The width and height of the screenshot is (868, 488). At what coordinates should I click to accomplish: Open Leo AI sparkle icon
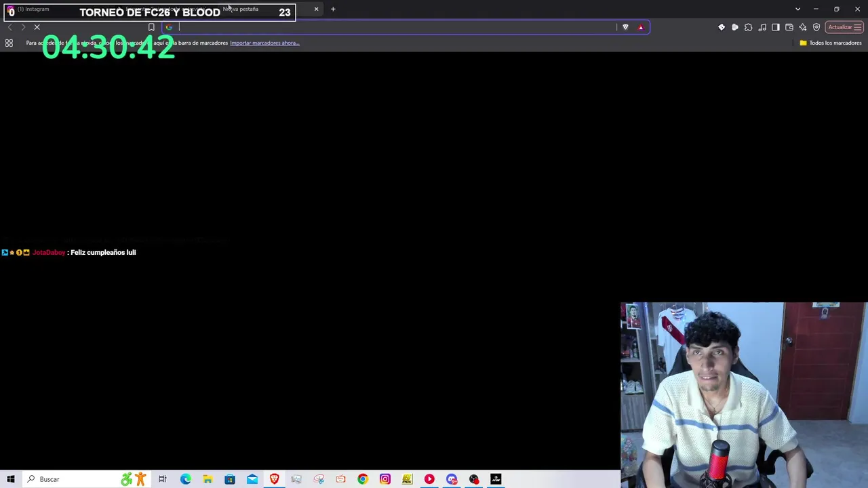(803, 27)
